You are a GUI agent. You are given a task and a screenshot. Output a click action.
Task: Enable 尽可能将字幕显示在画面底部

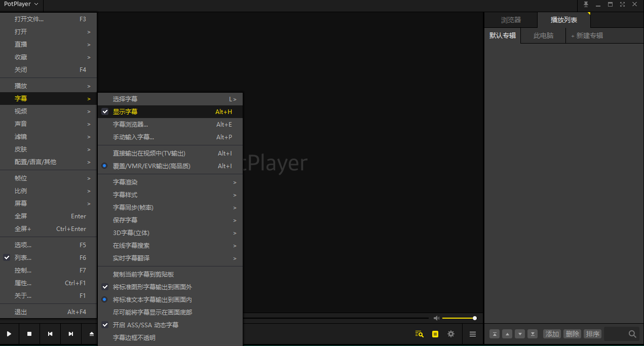tap(170, 313)
